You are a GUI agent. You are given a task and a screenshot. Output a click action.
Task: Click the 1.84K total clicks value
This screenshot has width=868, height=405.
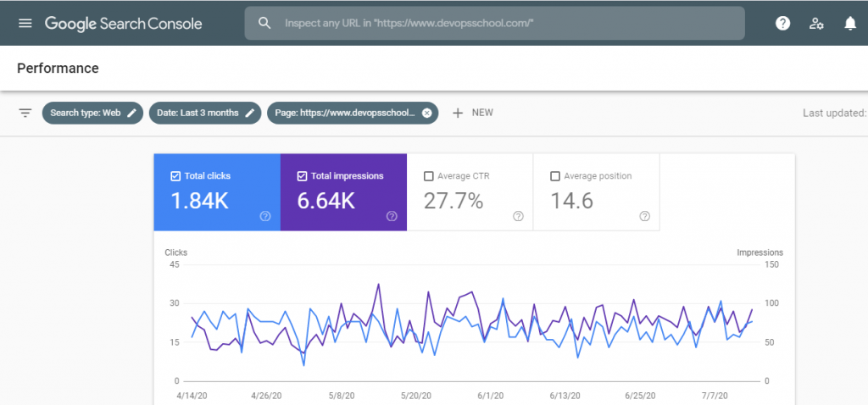[199, 202]
